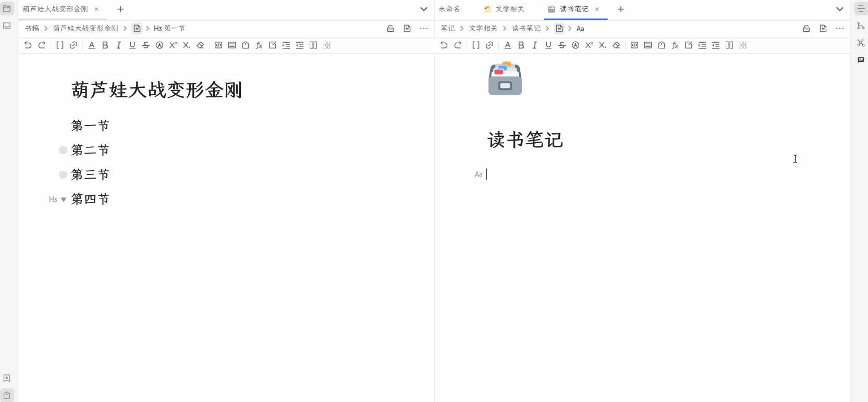
Task: Go to 书稿 breadcrumb in left pane
Action: pos(32,29)
